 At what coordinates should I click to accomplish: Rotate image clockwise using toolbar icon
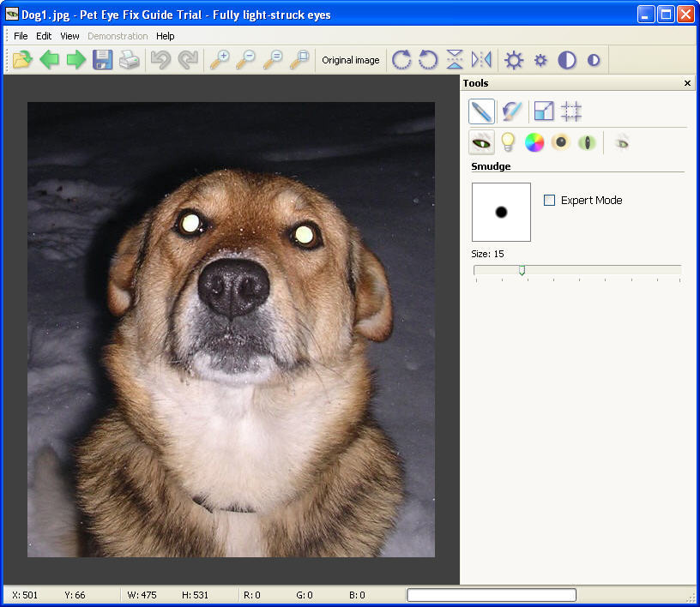click(401, 60)
